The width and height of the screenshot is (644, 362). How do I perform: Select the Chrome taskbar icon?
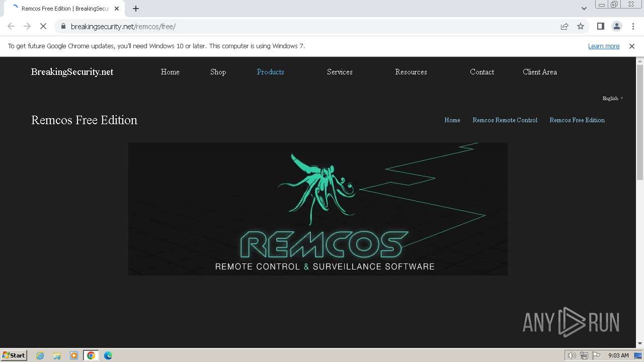(x=91, y=355)
